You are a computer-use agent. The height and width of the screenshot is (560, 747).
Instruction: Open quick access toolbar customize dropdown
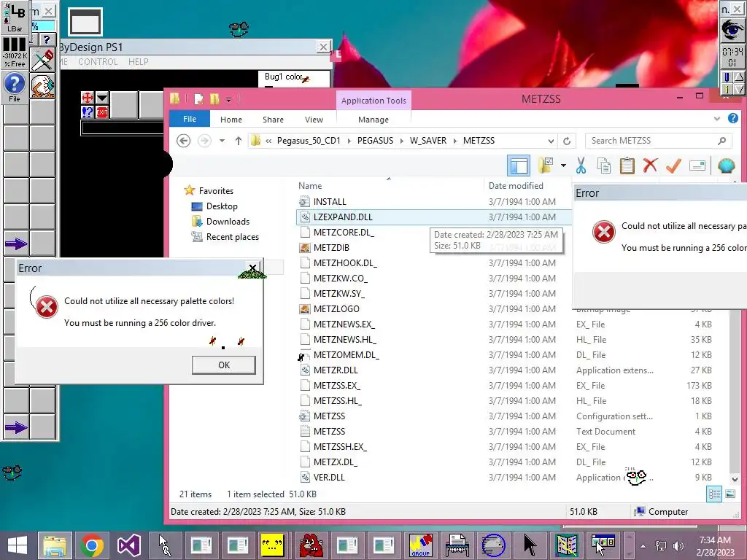[228, 99]
